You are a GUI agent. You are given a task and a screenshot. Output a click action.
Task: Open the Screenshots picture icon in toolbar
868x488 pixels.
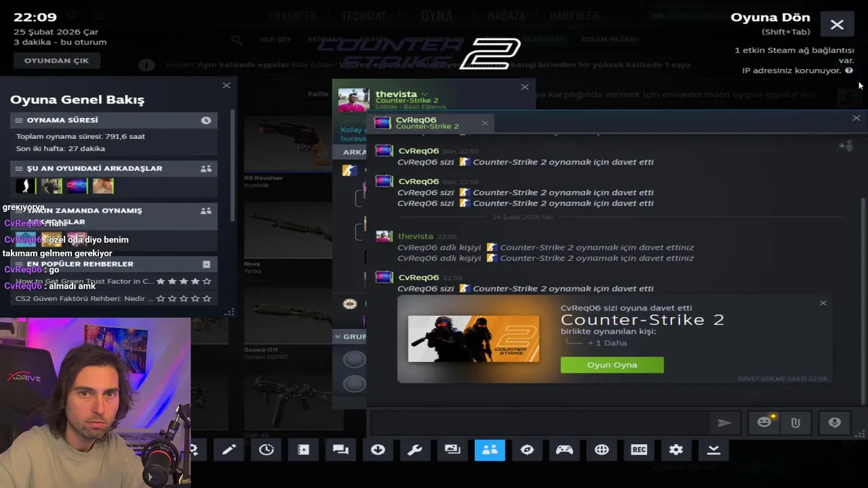[x=452, y=450]
